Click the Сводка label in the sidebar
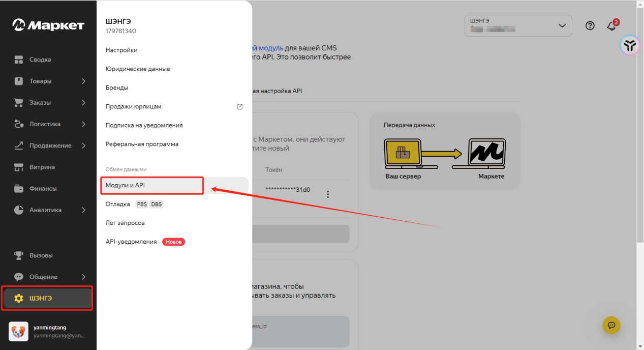Viewport: 644px width, 350px height. pyautogui.click(x=40, y=60)
